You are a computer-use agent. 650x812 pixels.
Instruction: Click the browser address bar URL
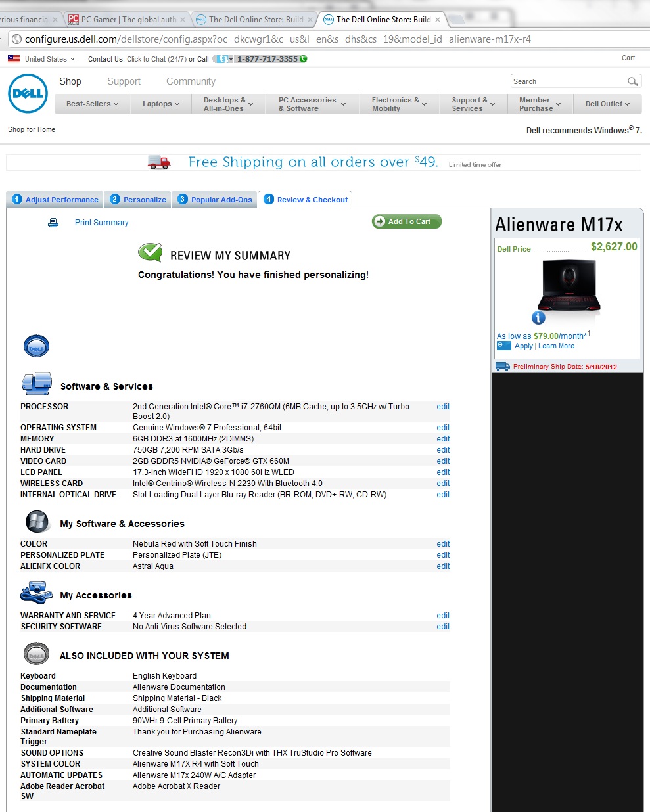coord(278,39)
